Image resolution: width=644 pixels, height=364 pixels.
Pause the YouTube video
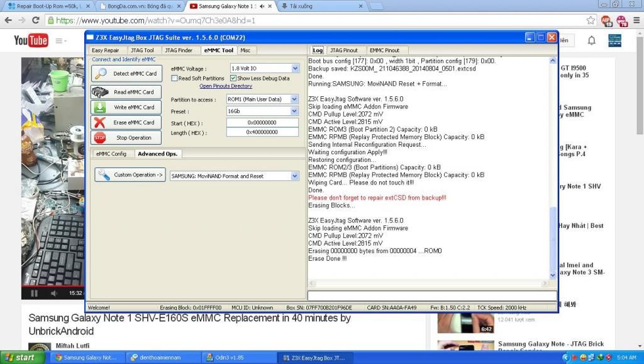pos(35,293)
